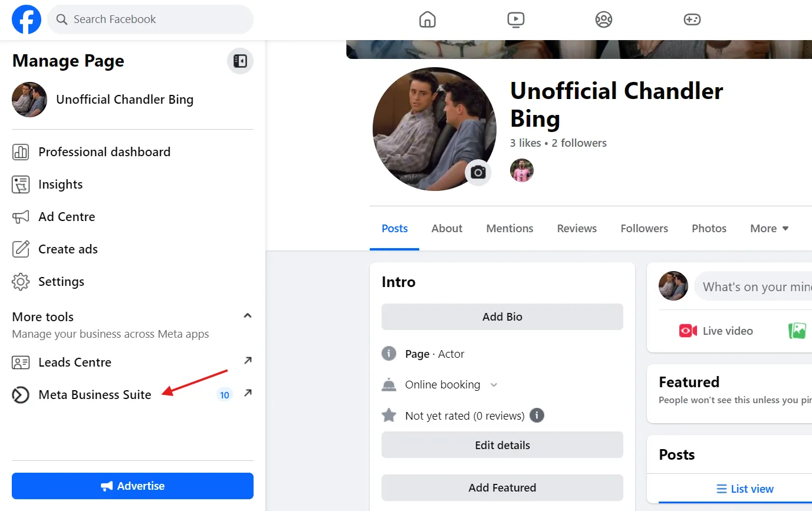This screenshot has width=812, height=511.
Task: Switch to the About tab
Action: pyautogui.click(x=446, y=228)
